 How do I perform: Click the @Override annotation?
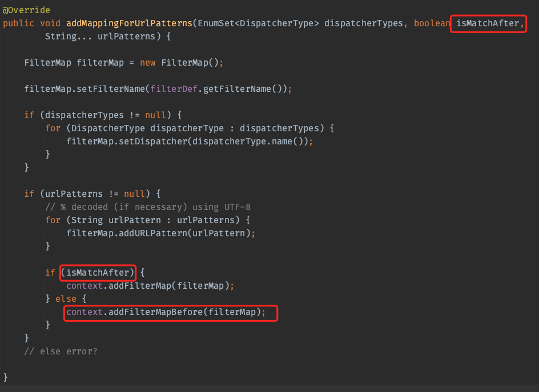[x=26, y=10]
